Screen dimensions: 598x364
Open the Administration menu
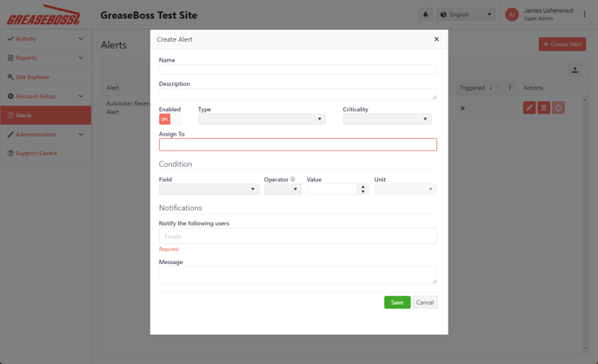point(46,134)
